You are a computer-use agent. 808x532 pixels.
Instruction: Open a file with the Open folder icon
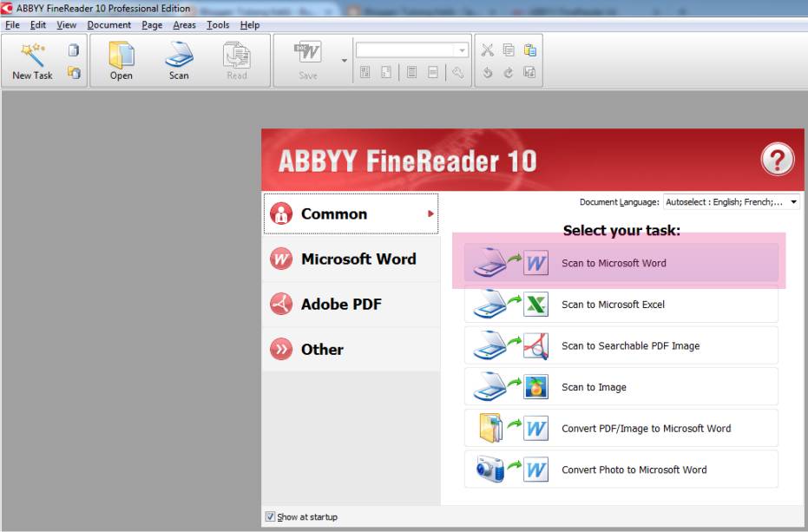122,56
